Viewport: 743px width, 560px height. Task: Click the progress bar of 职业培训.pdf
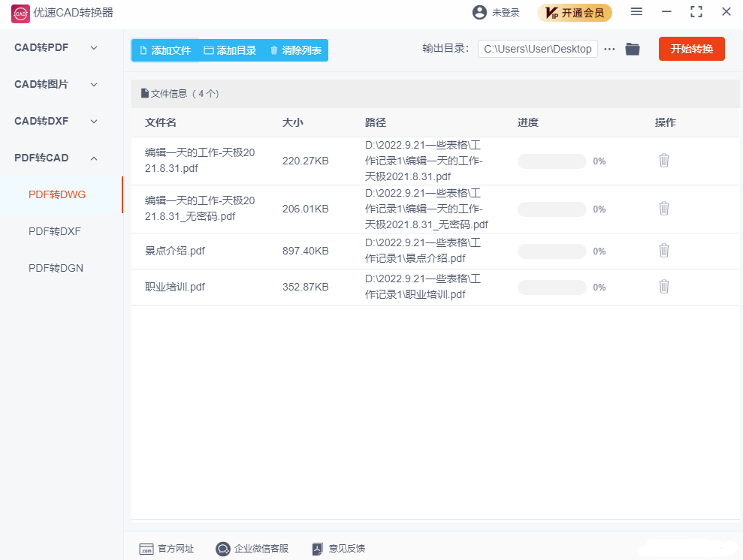551,286
